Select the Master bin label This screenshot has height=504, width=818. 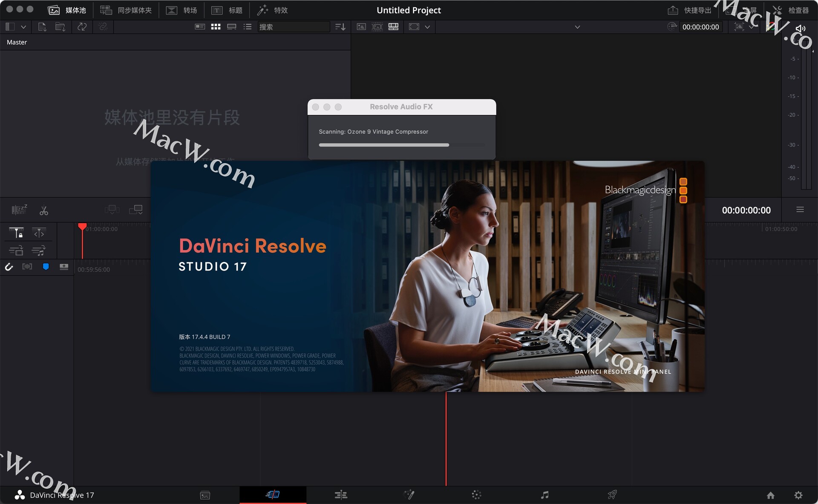coord(17,42)
